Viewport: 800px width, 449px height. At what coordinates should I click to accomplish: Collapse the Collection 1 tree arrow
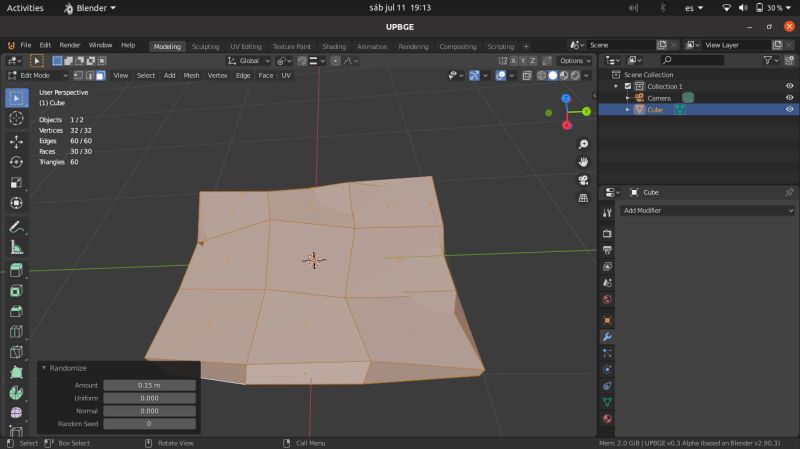click(x=616, y=86)
